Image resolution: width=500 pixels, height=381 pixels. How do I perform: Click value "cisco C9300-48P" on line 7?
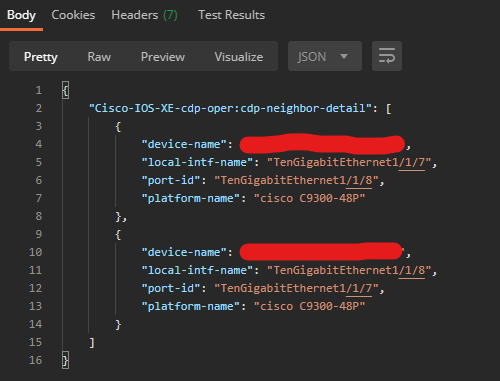click(310, 198)
